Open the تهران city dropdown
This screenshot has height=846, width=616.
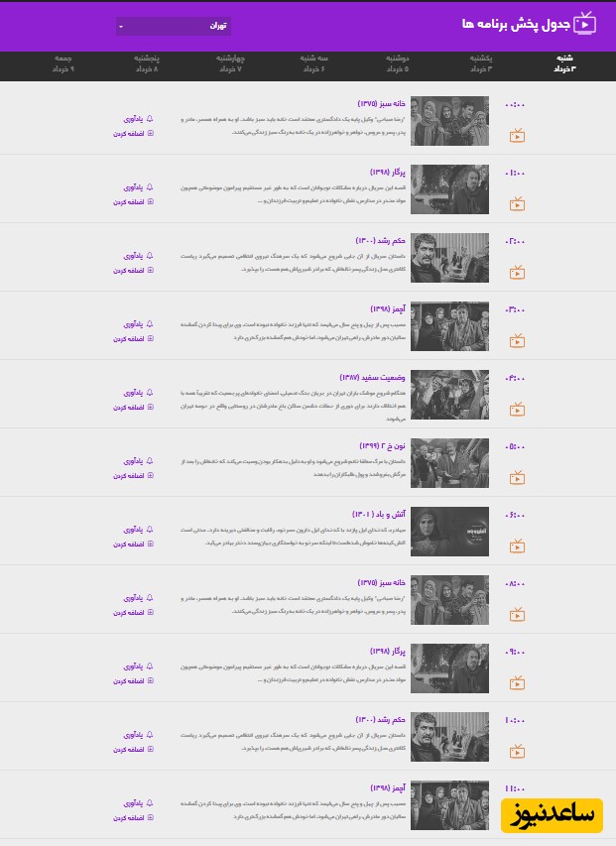[x=174, y=26]
